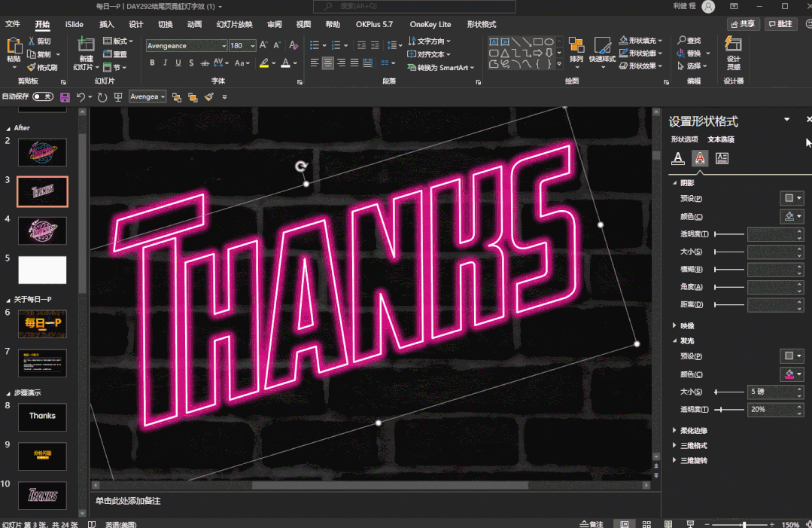812x528 pixels.
Task: Switch to Shape Options (形状选项)
Action: coord(685,139)
